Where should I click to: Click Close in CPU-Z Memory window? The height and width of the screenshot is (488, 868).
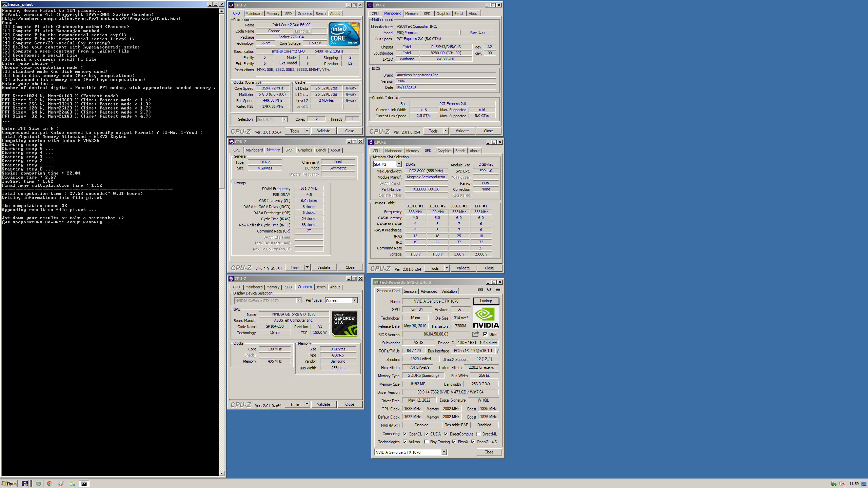coord(350,267)
